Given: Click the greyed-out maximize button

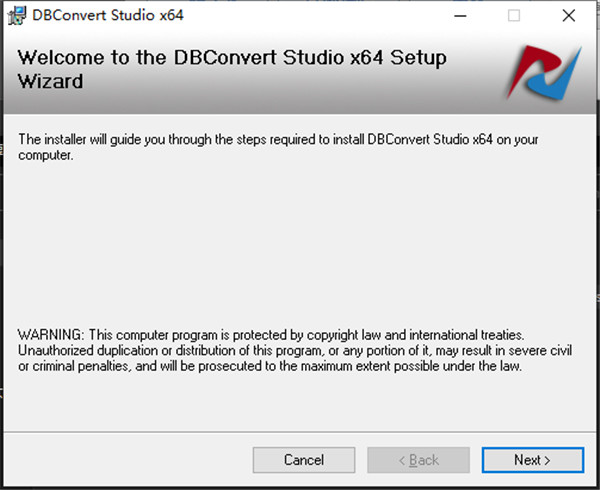Looking at the screenshot, I should point(514,16).
